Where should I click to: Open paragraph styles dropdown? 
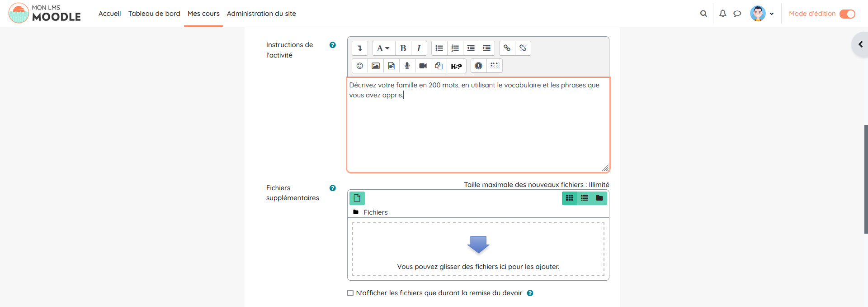pyautogui.click(x=383, y=48)
